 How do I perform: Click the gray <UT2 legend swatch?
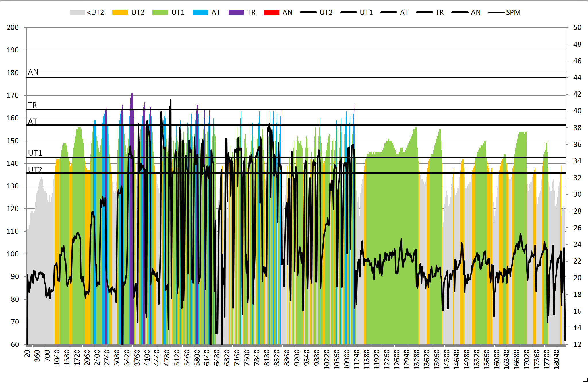tap(77, 12)
